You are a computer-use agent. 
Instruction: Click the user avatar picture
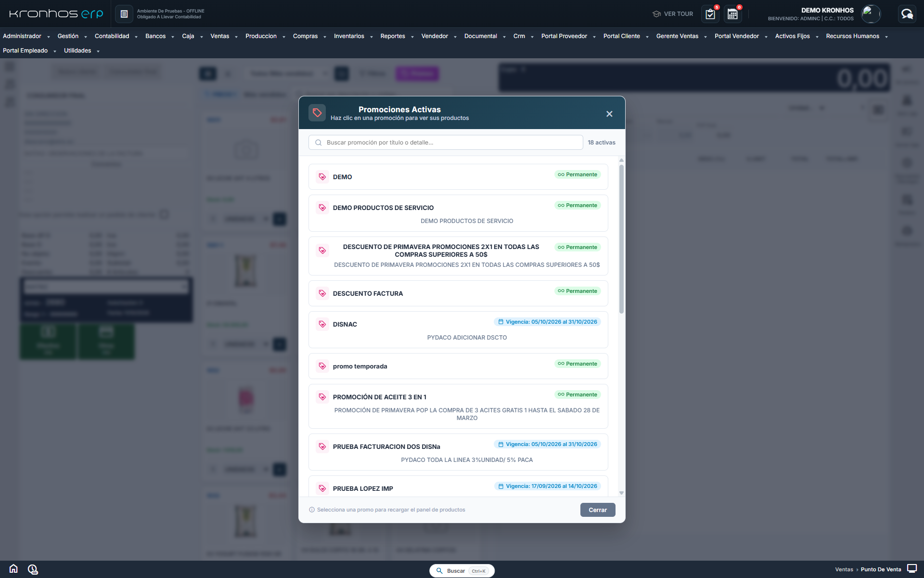871,14
